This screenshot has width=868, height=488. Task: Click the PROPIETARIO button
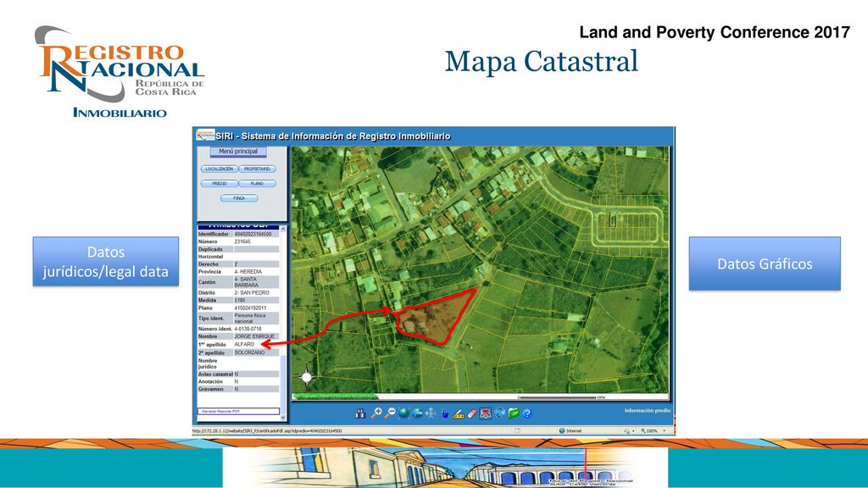point(257,169)
